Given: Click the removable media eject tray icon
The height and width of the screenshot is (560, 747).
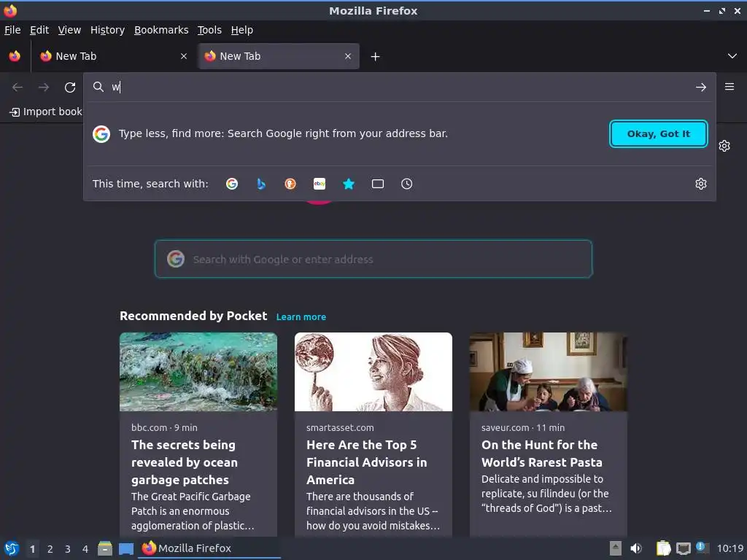Looking at the screenshot, I should tap(616, 548).
